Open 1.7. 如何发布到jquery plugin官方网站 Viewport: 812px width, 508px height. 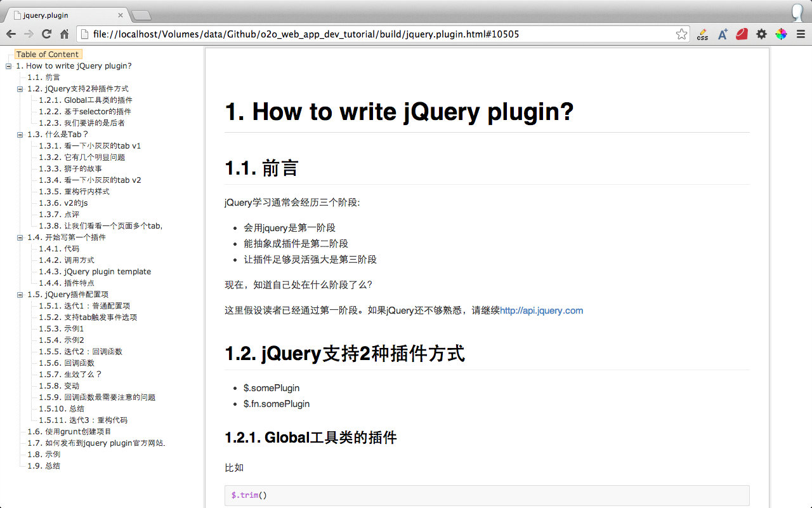pyautogui.click(x=96, y=443)
